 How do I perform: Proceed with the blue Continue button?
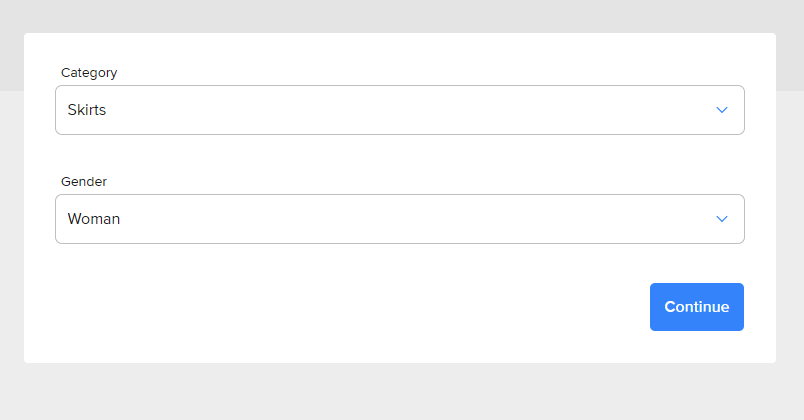pyautogui.click(x=697, y=307)
